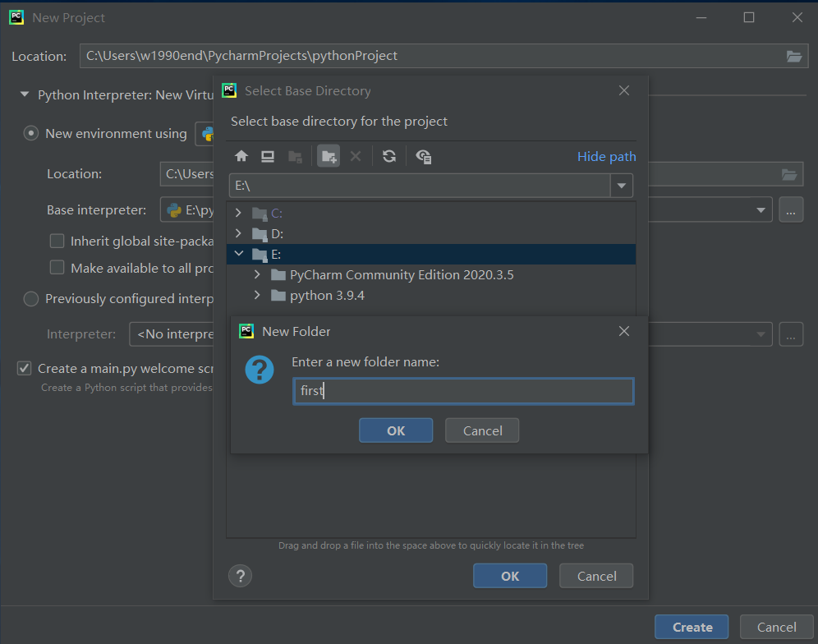Cancel the Select Base Directory dialog
This screenshot has width=818, height=644.
tap(596, 576)
